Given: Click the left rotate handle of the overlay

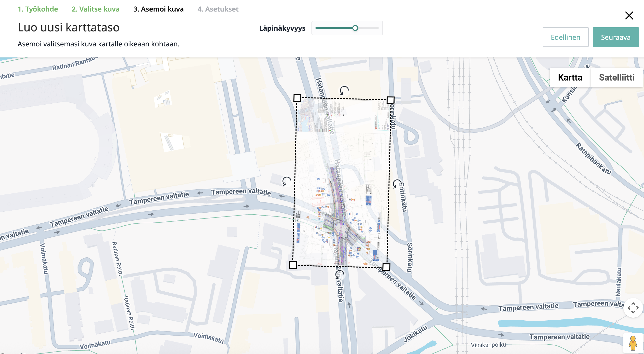Looking at the screenshot, I should point(286,181).
